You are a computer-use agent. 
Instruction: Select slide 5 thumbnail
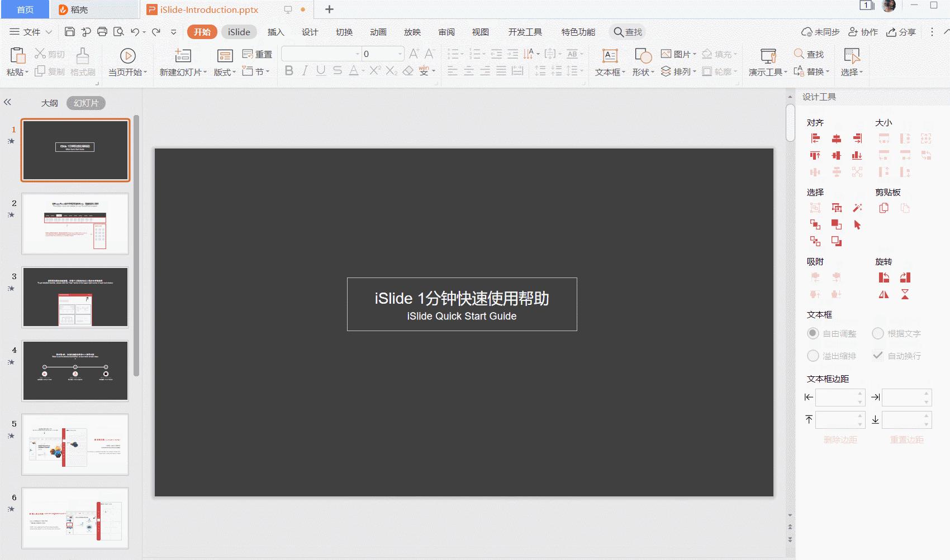pyautogui.click(x=75, y=444)
